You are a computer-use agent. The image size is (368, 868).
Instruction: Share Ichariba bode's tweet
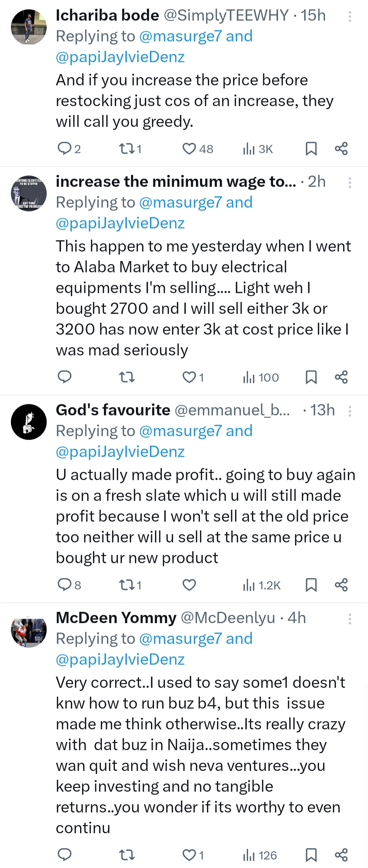click(x=341, y=149)
